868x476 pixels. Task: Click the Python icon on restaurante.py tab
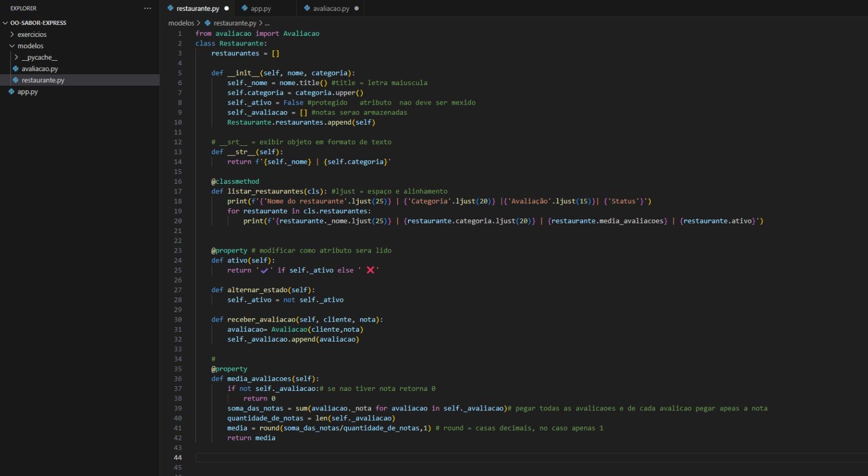pyautogui.click(x=170, y=8)
